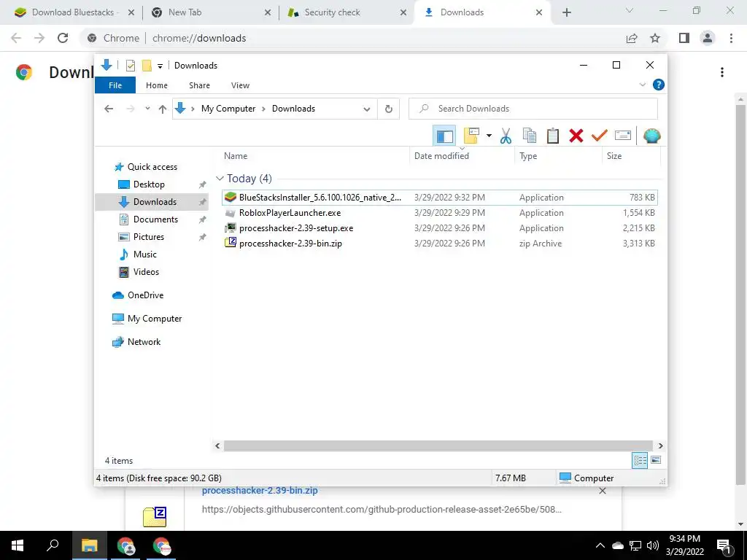Click the shell globe icon in toolbar
Viewport: 747px width, 560px height.
click(x=651, y=136)
